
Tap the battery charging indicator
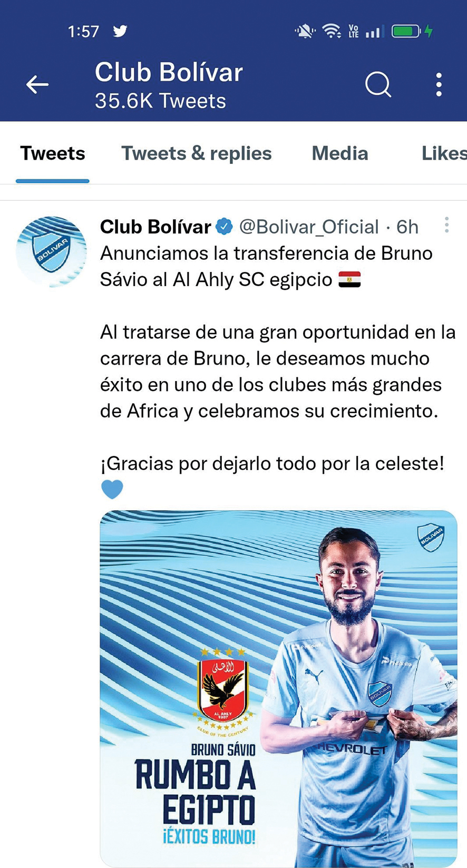click(412, 31)
